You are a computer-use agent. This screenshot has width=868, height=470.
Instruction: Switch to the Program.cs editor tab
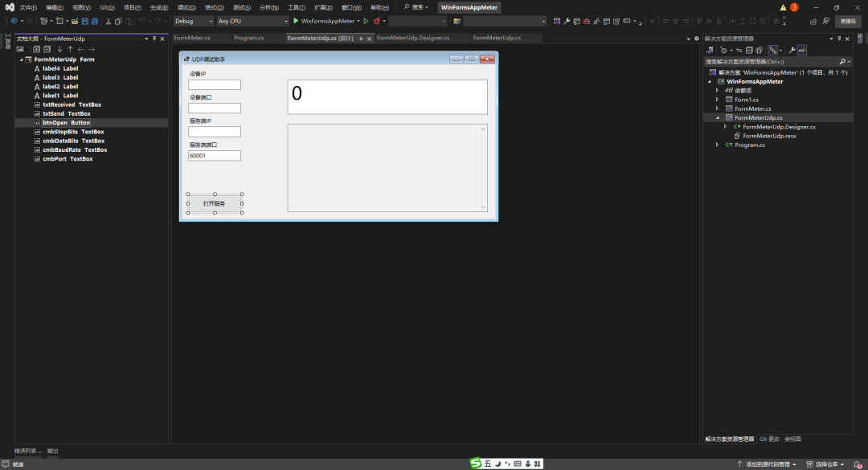pyautogui.click(x=249, y=38)
